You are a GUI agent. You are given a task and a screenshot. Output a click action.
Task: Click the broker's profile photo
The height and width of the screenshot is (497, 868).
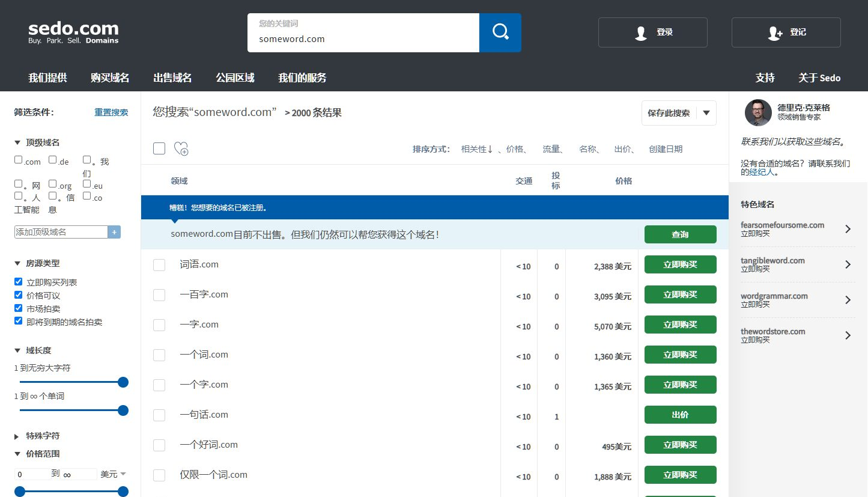pyautogui.click(x=758, y=112)
